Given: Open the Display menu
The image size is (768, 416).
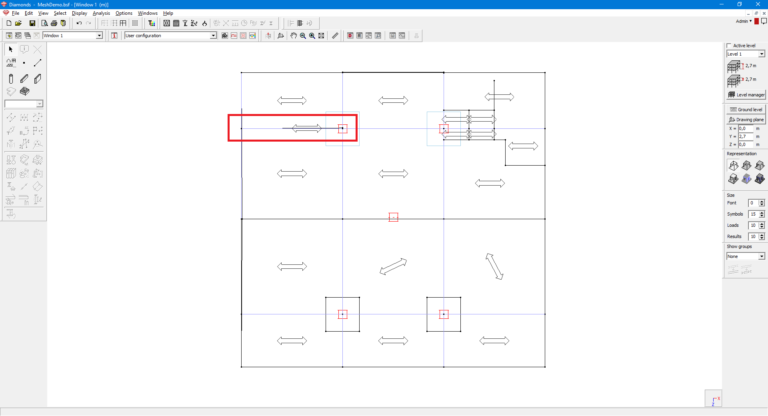Looking at the screenshot, I should (79, 13).
